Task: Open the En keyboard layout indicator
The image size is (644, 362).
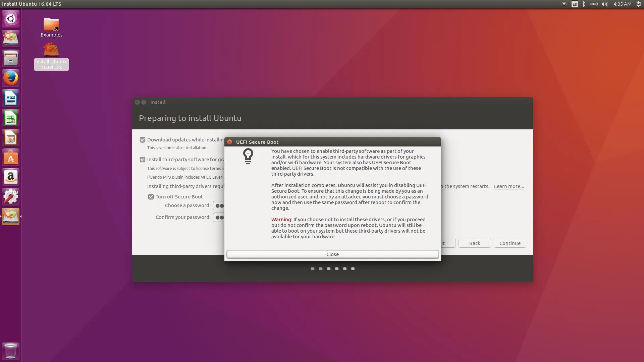Action: pos(575,4)
